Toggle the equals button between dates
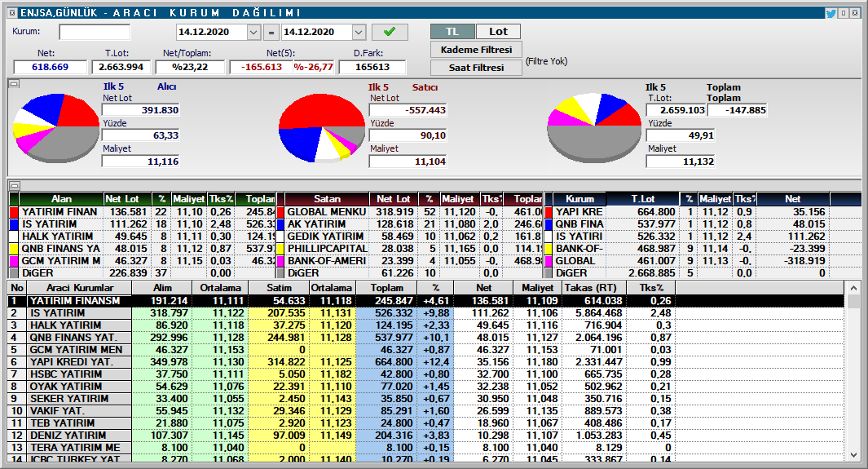Screen dimensions: 868x469 271,33
